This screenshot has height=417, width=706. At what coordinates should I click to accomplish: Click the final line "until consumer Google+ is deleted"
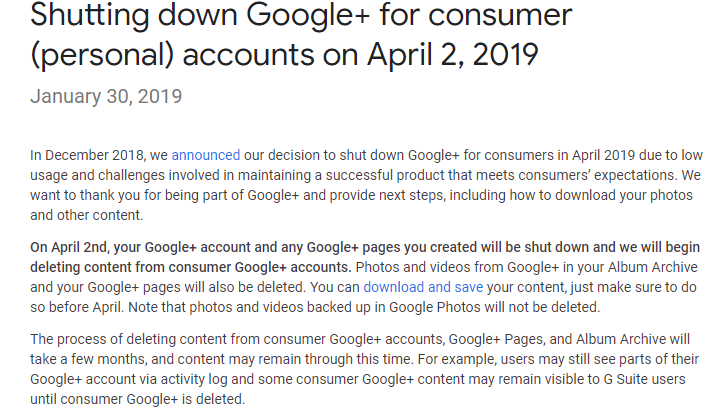(137, 399)
